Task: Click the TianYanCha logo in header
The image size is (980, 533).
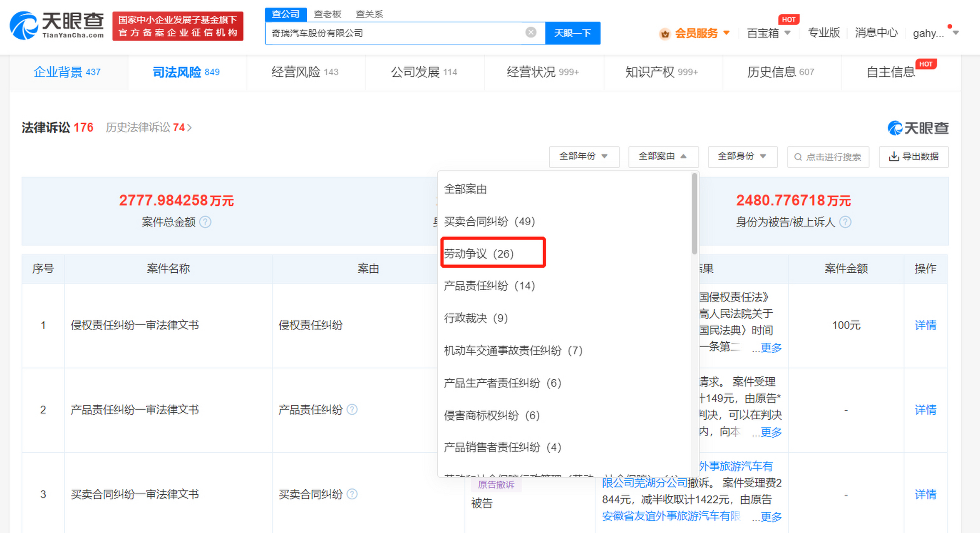Action: point(57,26)
